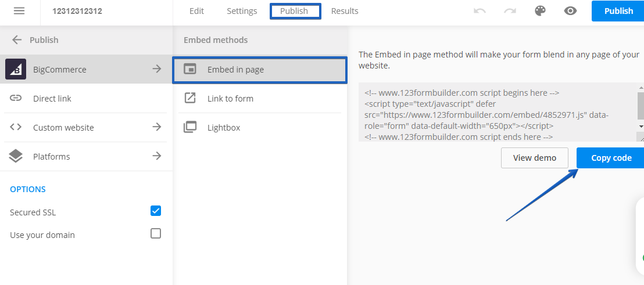This screenshot has height=285, width=644.
Task: Go back using Publish back arrow
Action: point(17,40)
